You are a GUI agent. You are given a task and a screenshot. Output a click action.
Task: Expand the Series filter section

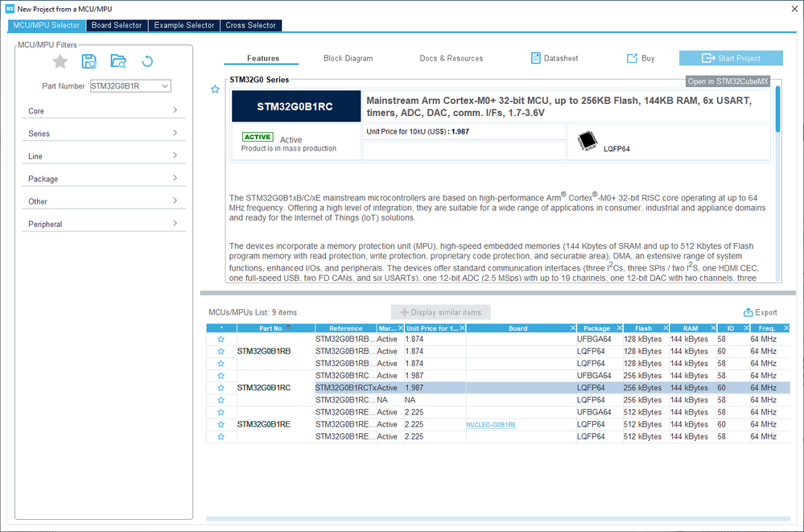coord(104,134)
